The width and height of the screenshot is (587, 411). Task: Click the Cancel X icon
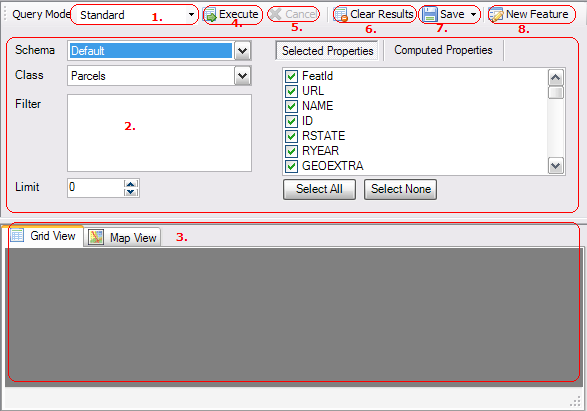point(276,14)
